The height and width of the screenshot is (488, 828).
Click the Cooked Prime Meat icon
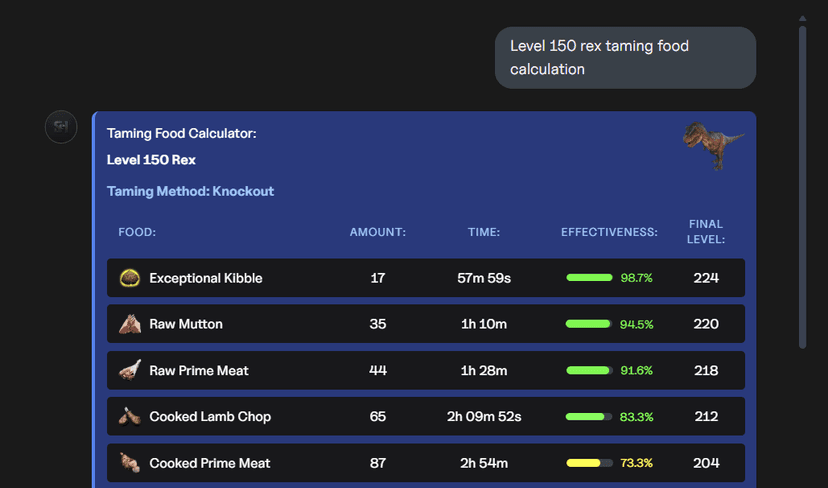pos(130,463)
